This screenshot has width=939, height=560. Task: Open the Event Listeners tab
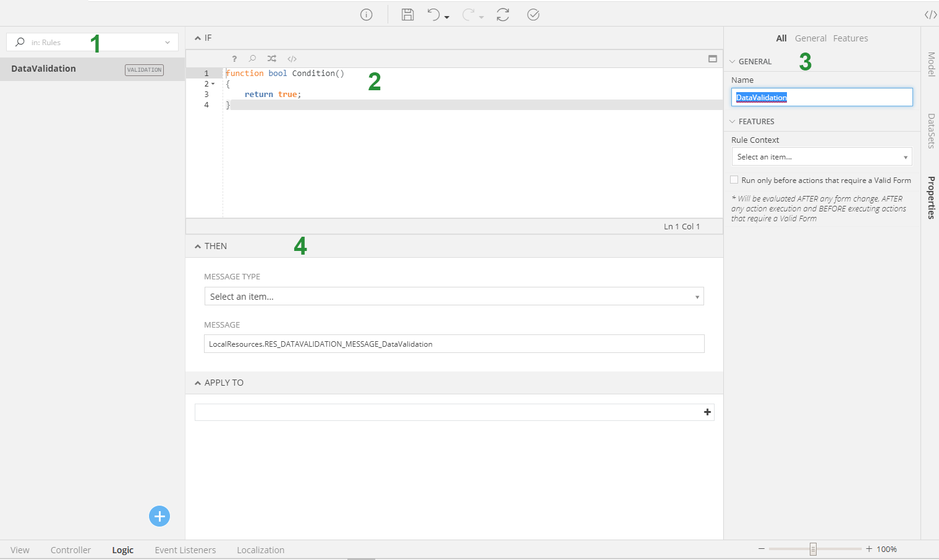185,550
